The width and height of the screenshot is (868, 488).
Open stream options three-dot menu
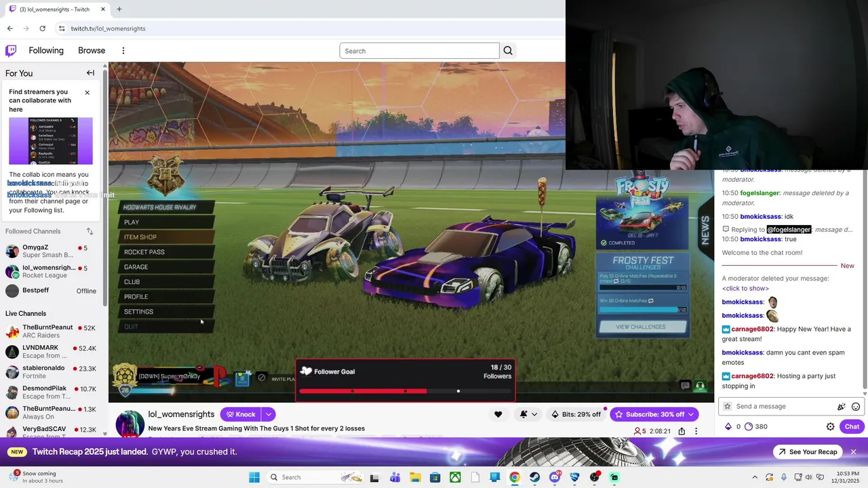(x=696, y=431)
